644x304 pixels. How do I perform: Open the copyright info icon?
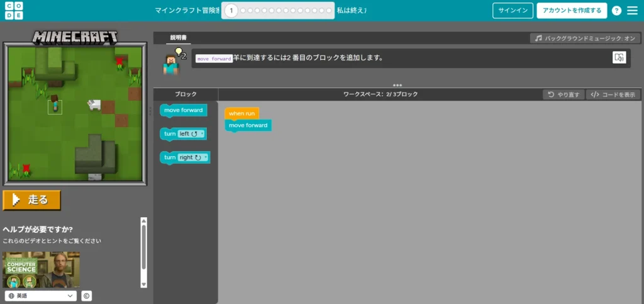87,295
